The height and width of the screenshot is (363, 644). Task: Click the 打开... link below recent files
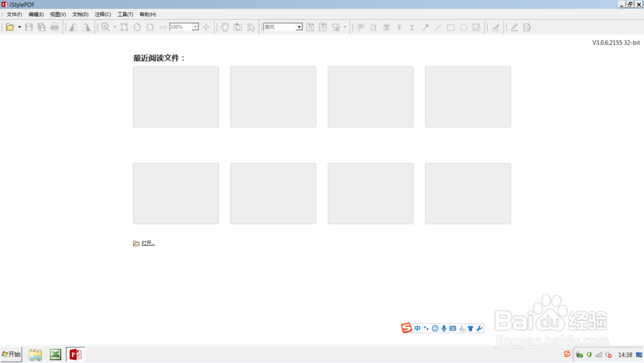(x=148, y=243)
